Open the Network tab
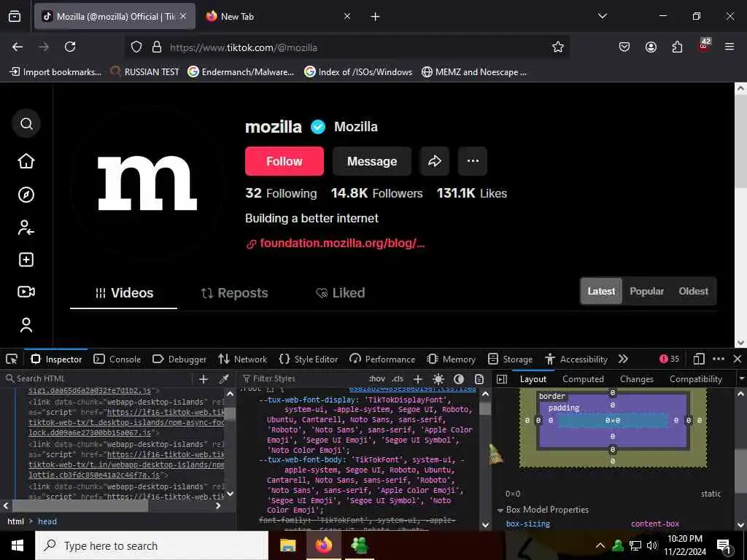 pos(242,359)
